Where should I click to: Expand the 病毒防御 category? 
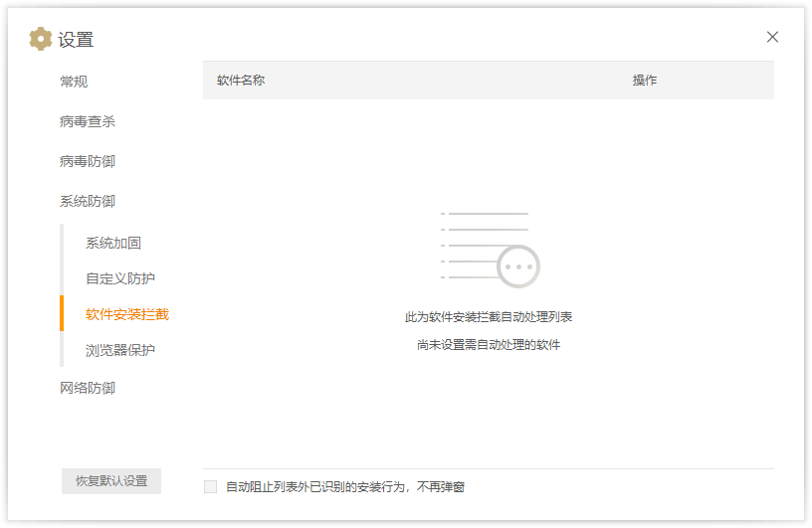coord(88,161)
